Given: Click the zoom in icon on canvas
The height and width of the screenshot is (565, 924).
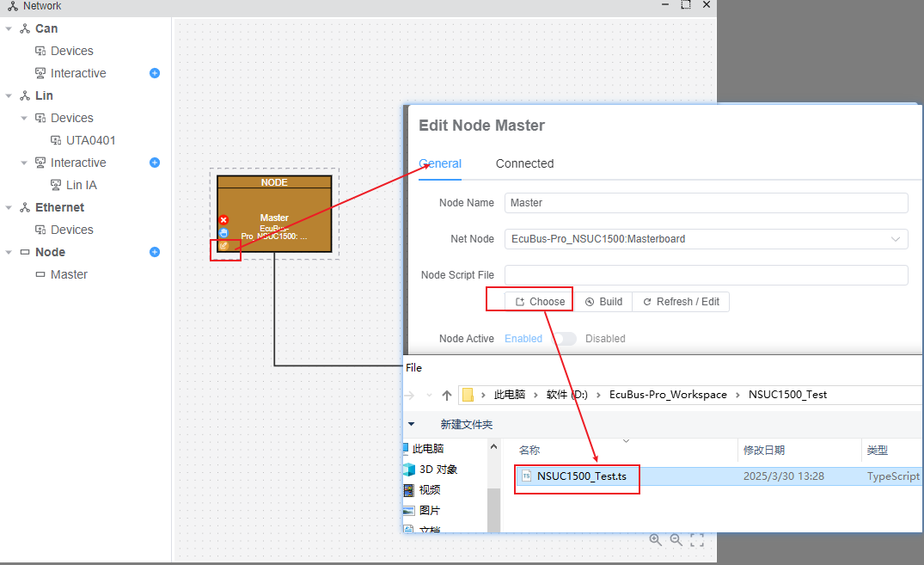Looking at the screenshot, I should point(655,540).
